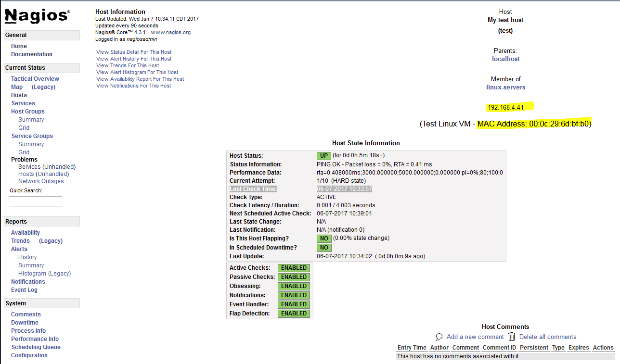Screen dimensions: 620x364
Task: Click the Active Checks ENABLED badge
Action: pos(294,268)
